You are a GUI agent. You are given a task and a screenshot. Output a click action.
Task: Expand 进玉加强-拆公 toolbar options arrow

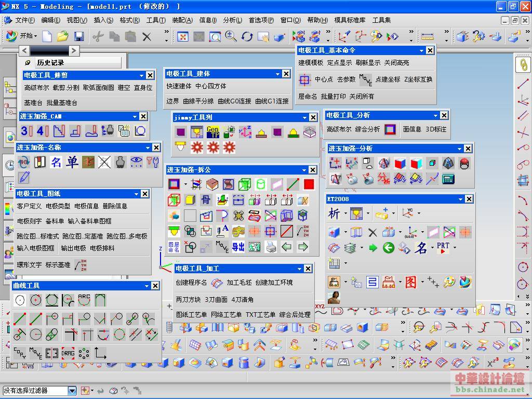pos(304,170)
